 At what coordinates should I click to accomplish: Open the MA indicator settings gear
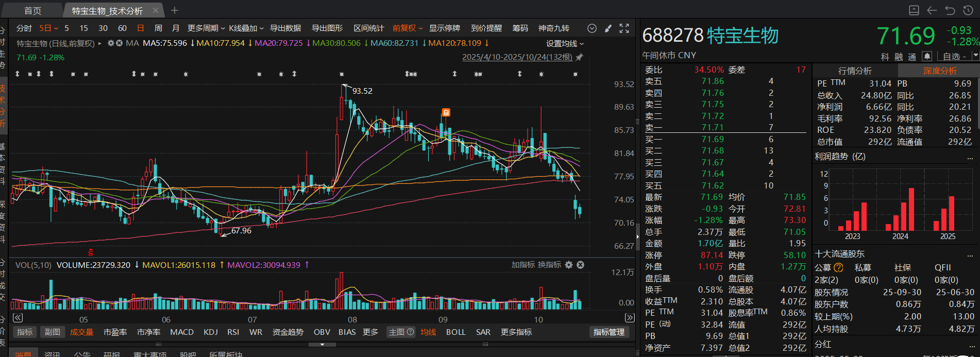tap(111, 43)
